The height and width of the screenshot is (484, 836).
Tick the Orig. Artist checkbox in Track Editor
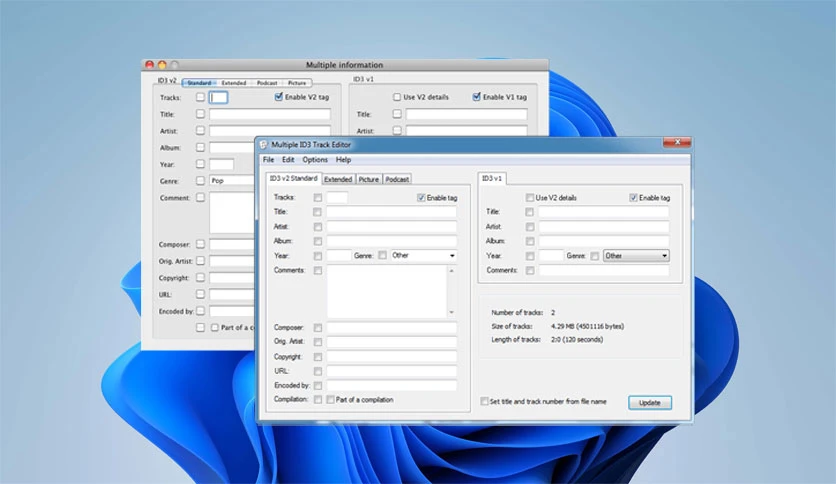pos(318,342)
